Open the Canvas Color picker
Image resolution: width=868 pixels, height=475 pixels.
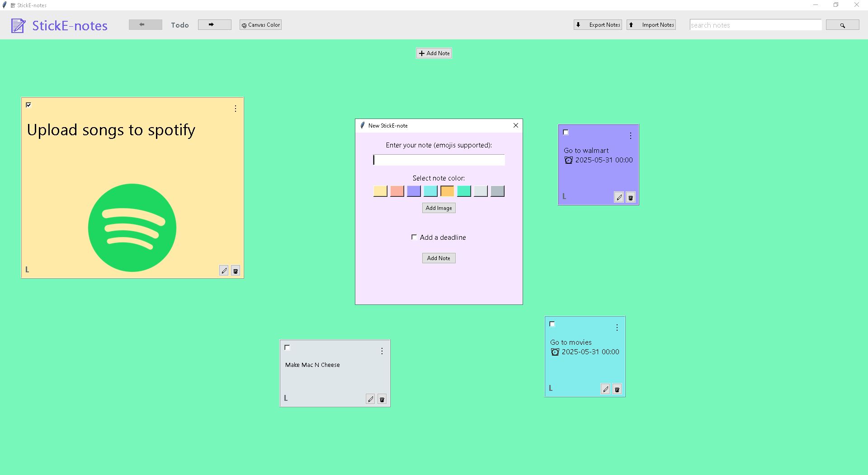click(x=260, y=25)
